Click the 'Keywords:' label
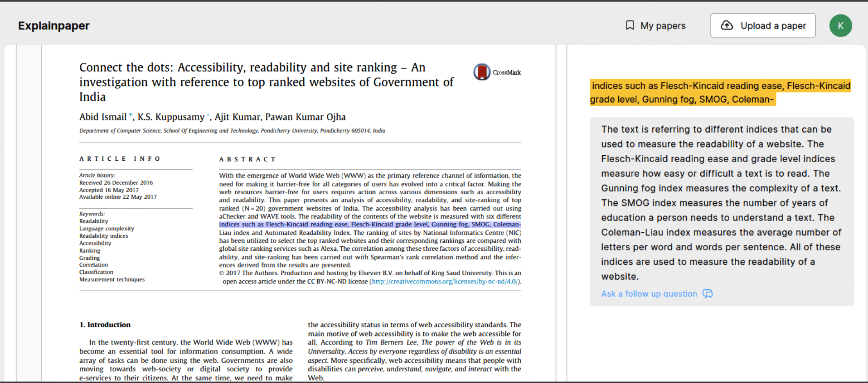The height and width of the screenshot is (383, 868). [x=92, y=214]
